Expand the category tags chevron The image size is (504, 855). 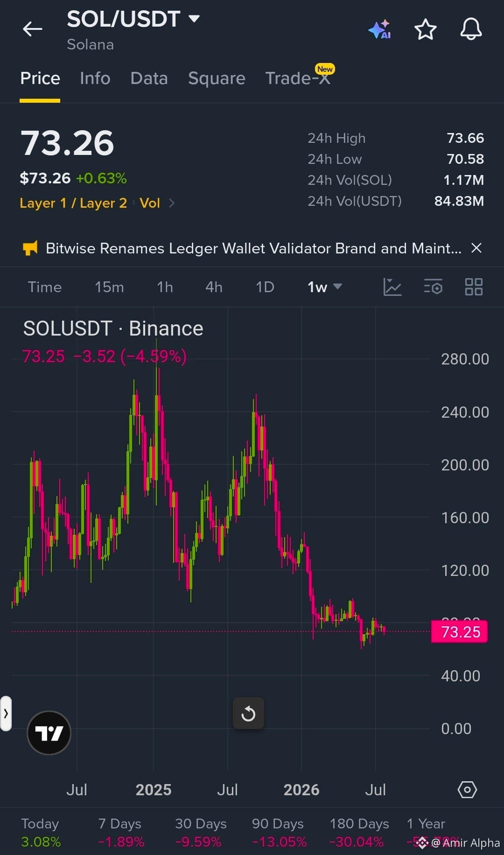point(171,203)
